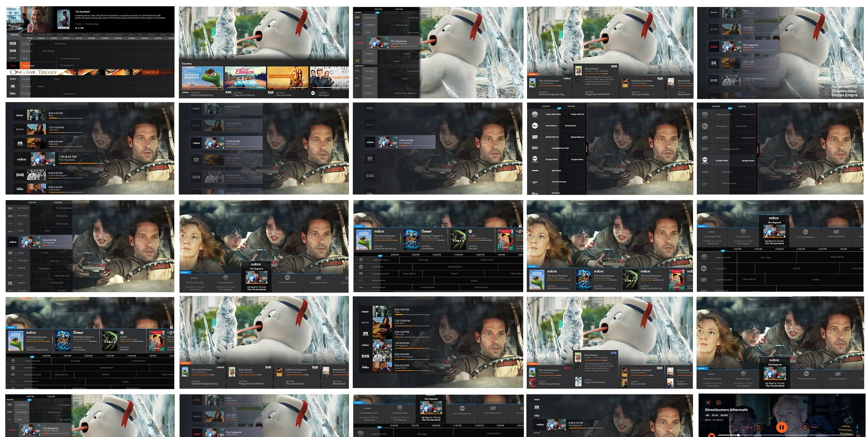Open the Classic TV category tab

coord(72,35)
